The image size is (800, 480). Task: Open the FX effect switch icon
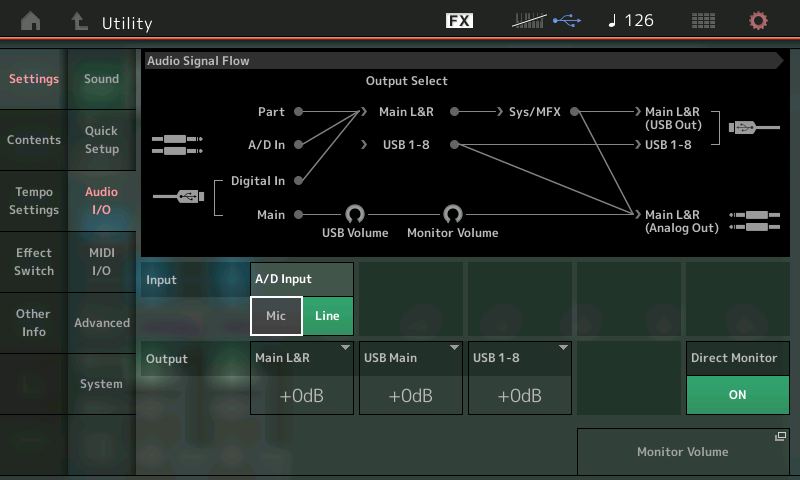tap(459, 20)
